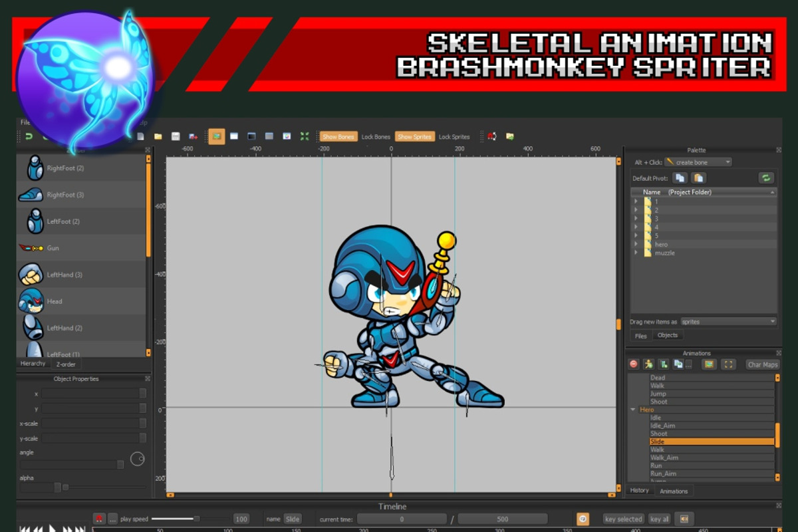Create a new project file icon
This screenshot has height=532, width=798.
click(141, 136)
